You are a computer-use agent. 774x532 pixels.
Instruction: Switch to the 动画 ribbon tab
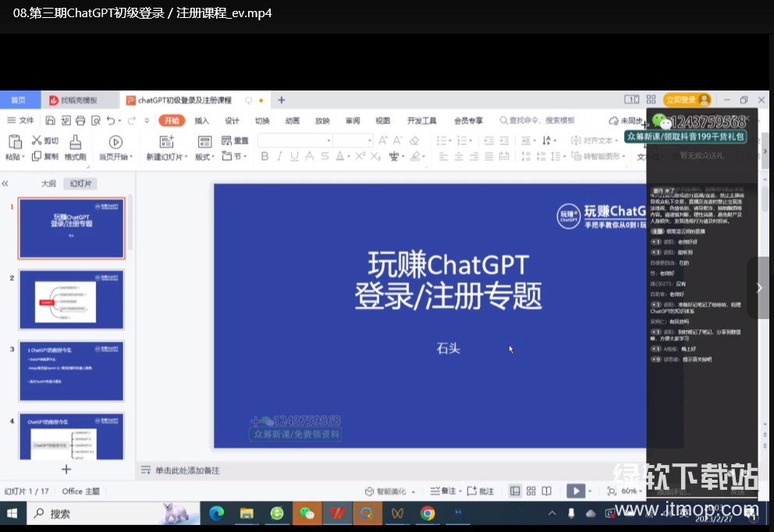click(293, 121)
